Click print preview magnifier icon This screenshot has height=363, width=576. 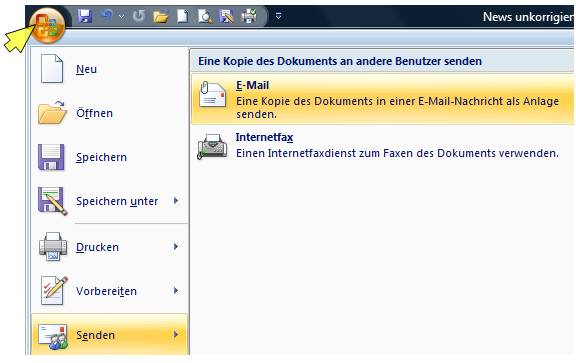(205, 16)
